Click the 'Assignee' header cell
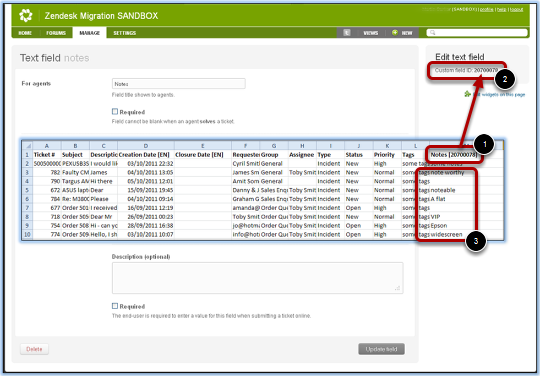This screenshot has height=376, width=540. tap(302, 155)
